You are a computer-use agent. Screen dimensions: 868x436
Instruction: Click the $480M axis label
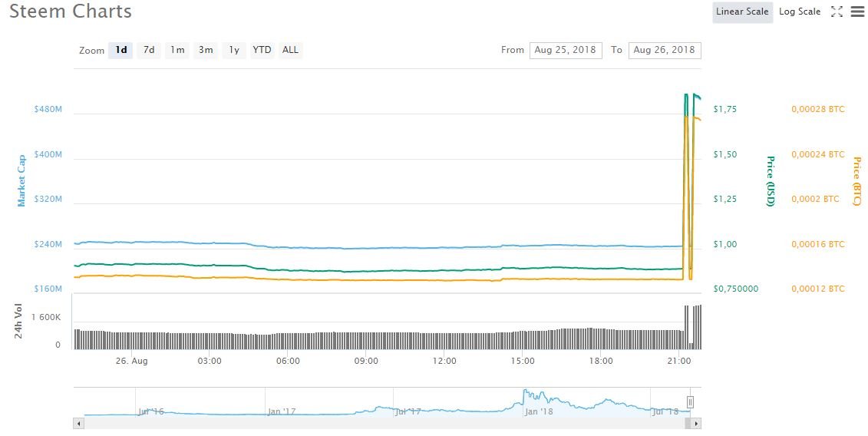click(x=48, y=109)
